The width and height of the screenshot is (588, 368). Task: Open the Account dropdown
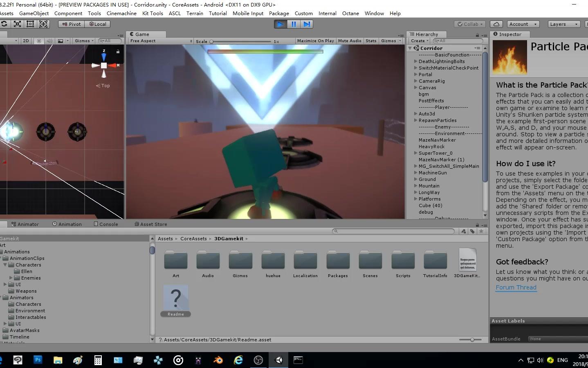click(523, 24)
